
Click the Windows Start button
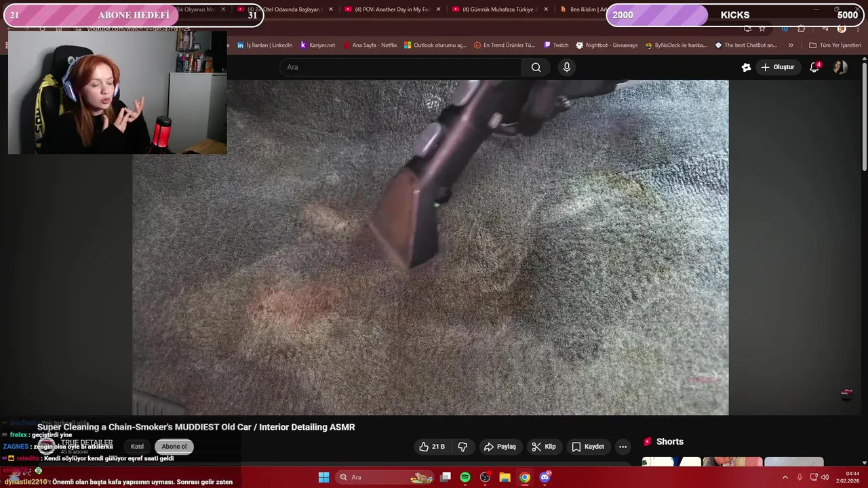[323, 477]
